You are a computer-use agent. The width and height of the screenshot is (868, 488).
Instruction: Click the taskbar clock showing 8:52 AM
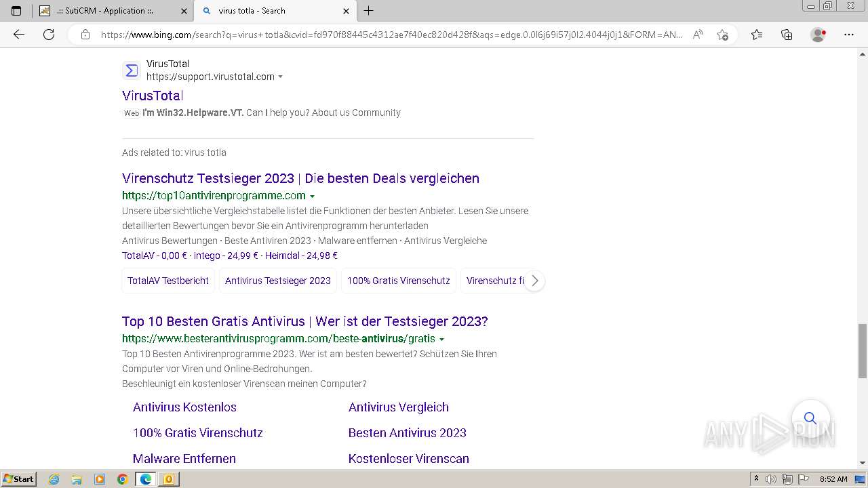coord(833,479)
